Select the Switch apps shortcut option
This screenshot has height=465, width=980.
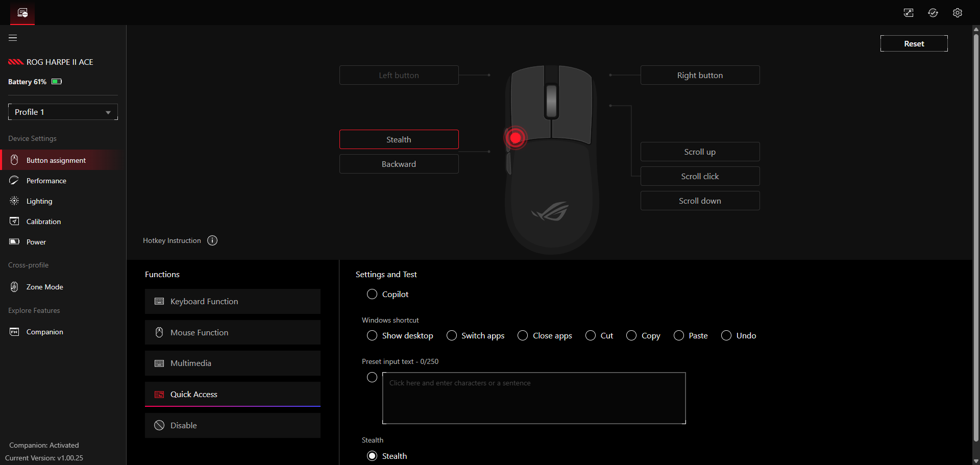[452, 335]
